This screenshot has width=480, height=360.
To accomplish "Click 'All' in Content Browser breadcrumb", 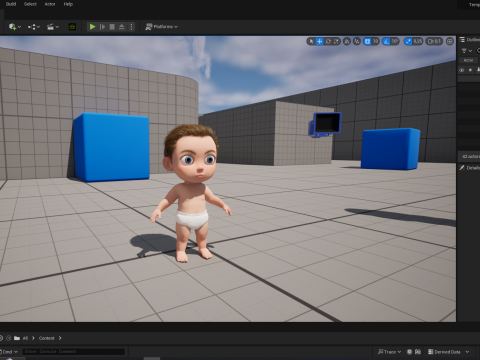I will (25, 338).
